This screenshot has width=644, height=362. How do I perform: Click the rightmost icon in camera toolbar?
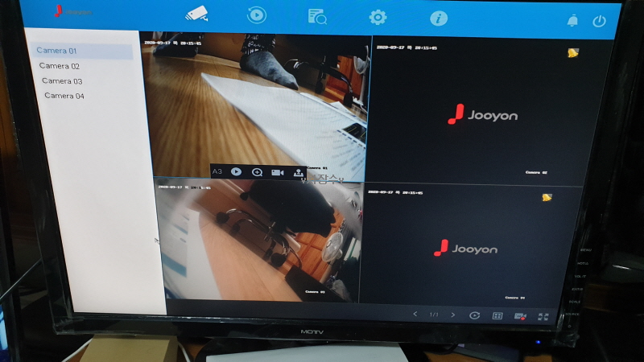(299, 173)
